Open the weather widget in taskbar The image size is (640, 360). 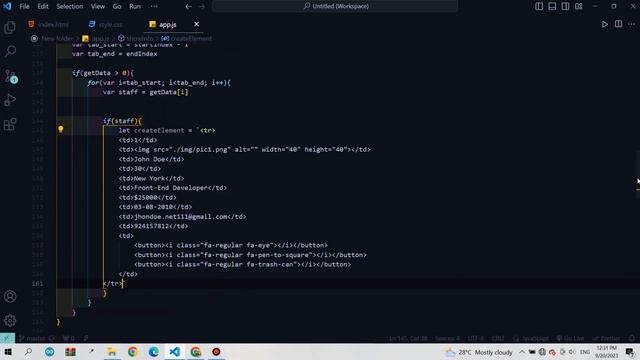coord(479,352)
